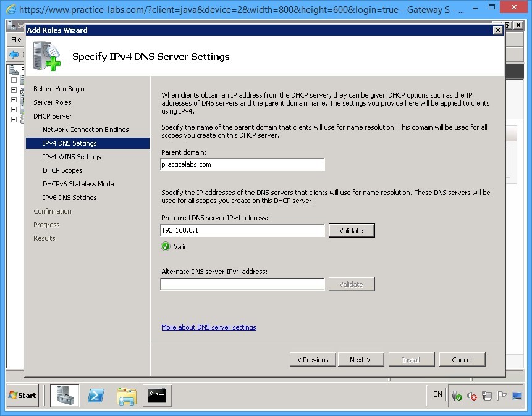Unmute audio via the speaker tray icon
This screenshot has height=416, width=532.
coord(471,395)
